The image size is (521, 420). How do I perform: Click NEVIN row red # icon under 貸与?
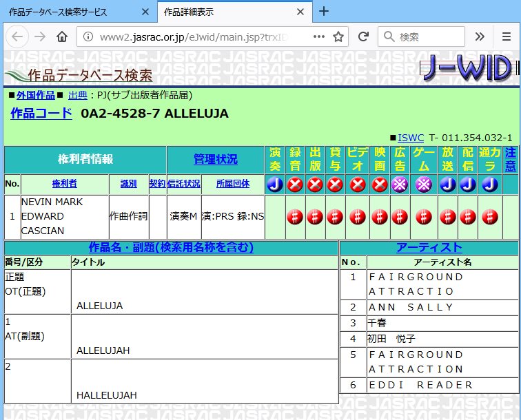pos(335,217)
